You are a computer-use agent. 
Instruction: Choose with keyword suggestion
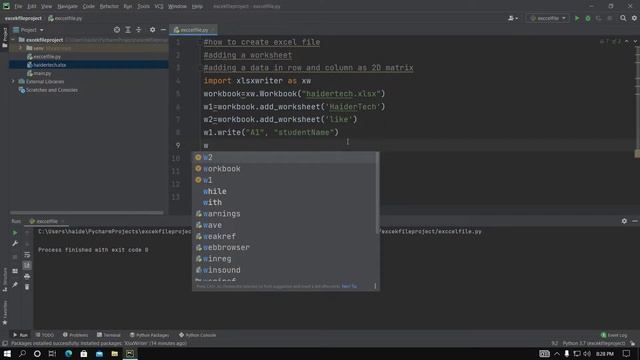285,202
